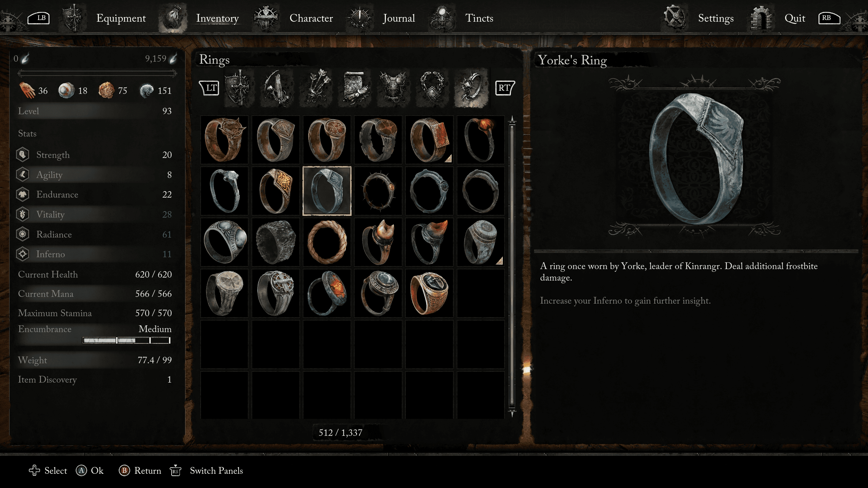Open the Rings category icon

click(472, 88)
